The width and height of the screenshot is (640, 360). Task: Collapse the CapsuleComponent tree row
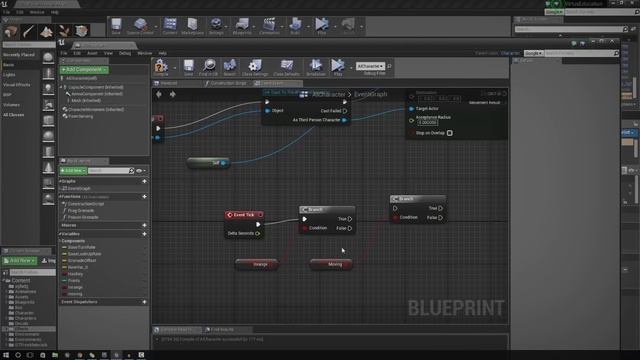click(61, 87)
